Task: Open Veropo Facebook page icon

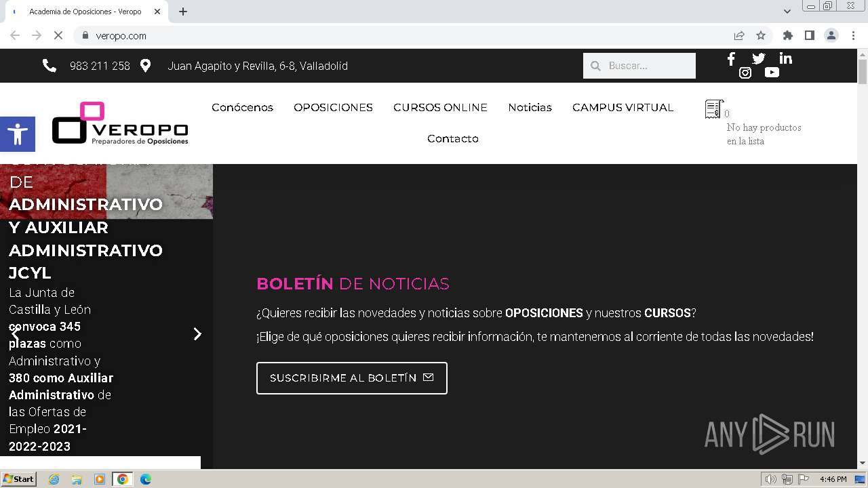Action: pyautogui.click(x=731, y=58)
